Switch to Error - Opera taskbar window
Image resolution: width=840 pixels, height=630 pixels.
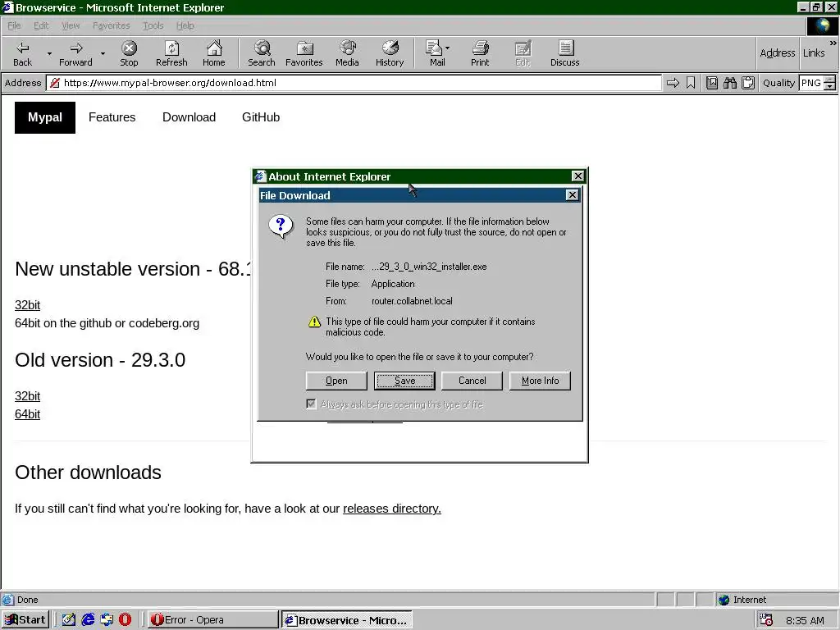click(212, 620)
